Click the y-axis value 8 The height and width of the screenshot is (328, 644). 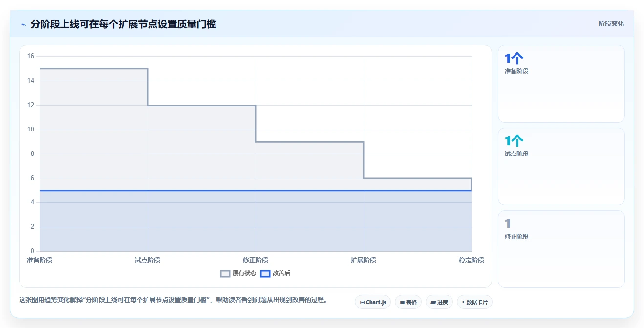coord(32,154)
